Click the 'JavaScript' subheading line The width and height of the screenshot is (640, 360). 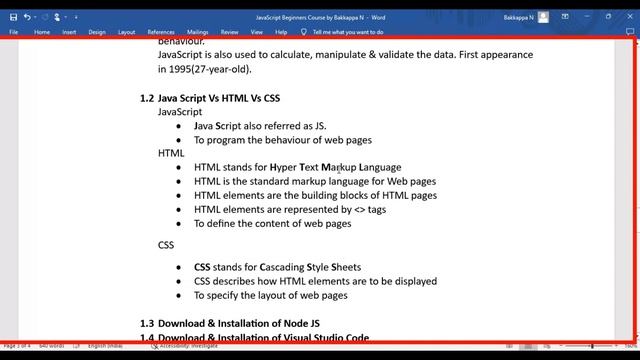180,112
